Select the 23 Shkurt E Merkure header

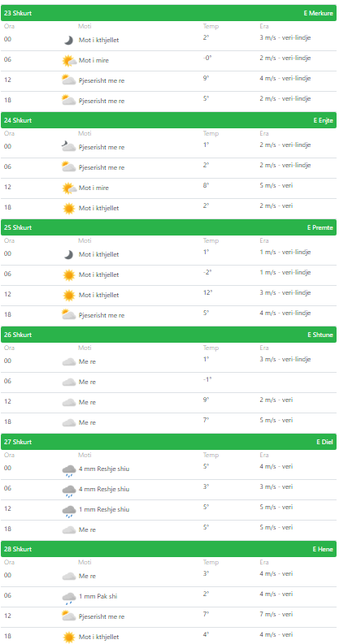(x=168, y=13)
